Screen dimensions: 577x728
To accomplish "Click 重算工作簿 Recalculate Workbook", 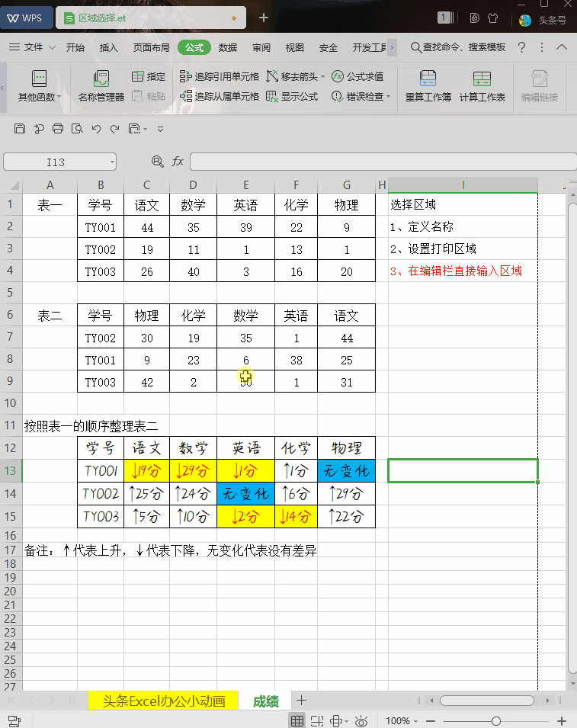I will point(428,86).
